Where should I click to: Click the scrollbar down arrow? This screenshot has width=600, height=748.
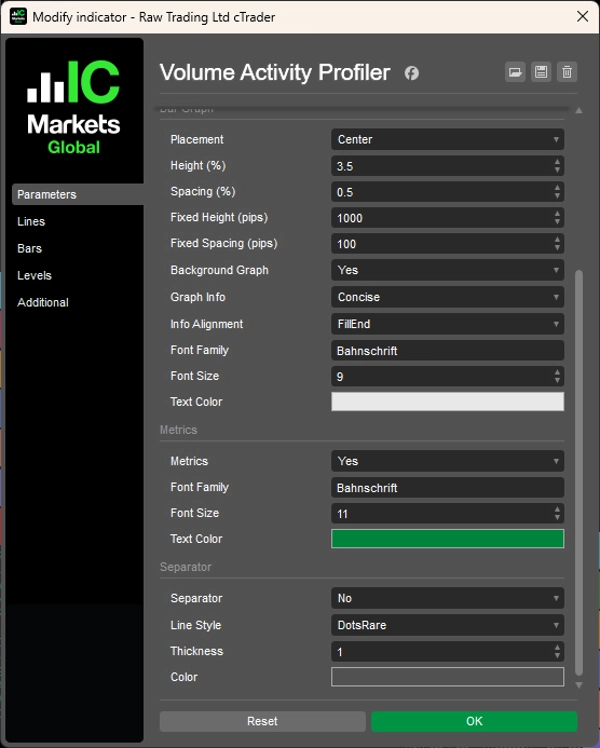pyautogui.click(x=579, y=685)
